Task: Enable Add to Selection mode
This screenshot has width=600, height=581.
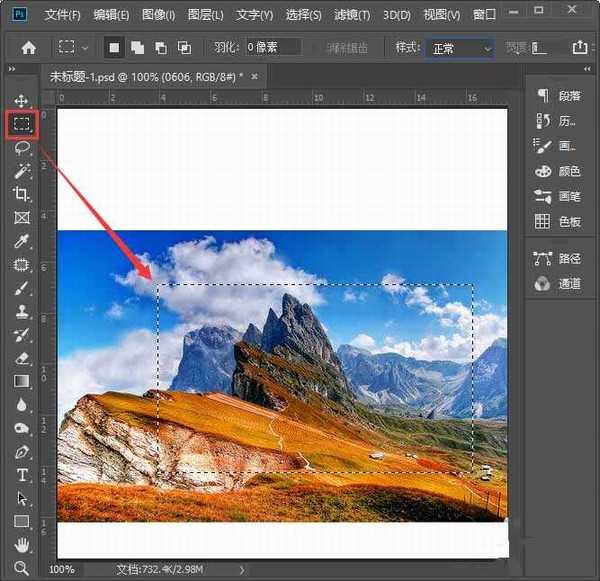Action: 137,47
